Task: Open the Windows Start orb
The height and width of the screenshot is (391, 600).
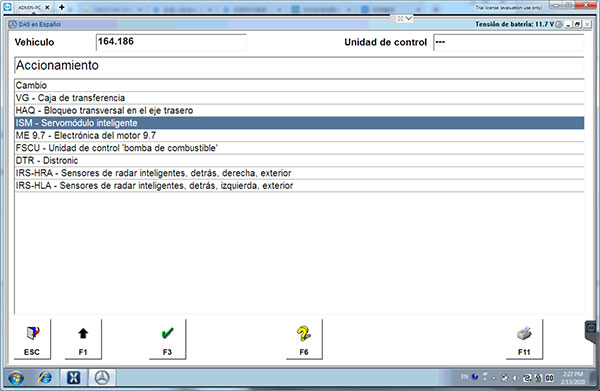Action: (16, 378)
